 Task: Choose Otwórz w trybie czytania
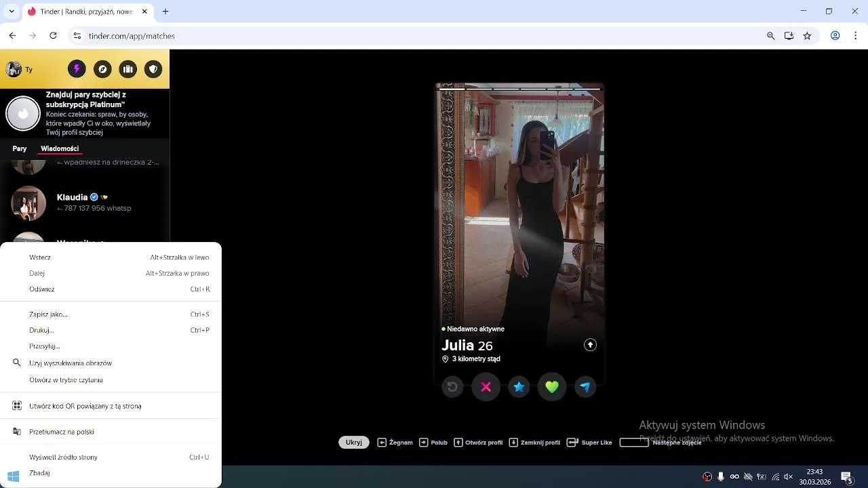point(111,380)
